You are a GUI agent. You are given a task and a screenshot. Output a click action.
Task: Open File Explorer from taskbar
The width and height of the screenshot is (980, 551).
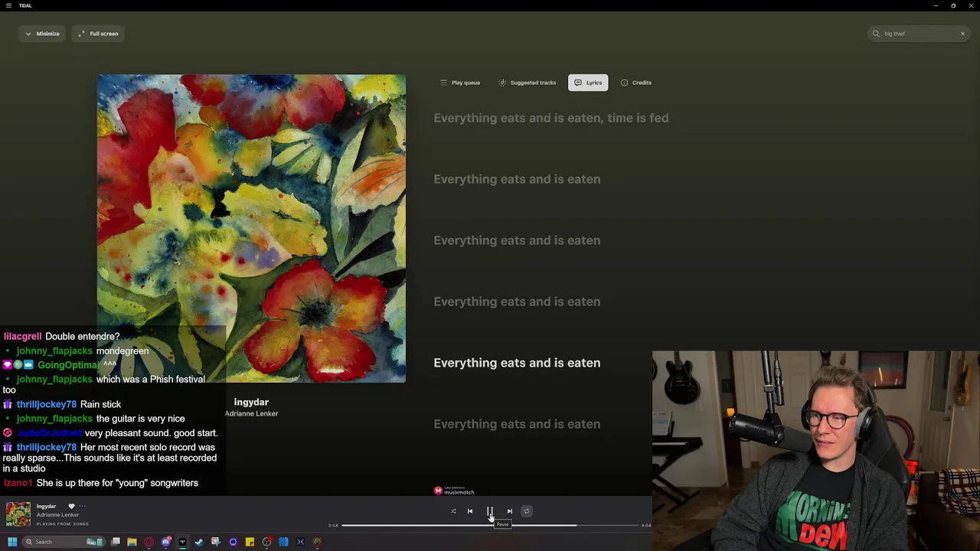pyautogui.click(x=132, y=542)
